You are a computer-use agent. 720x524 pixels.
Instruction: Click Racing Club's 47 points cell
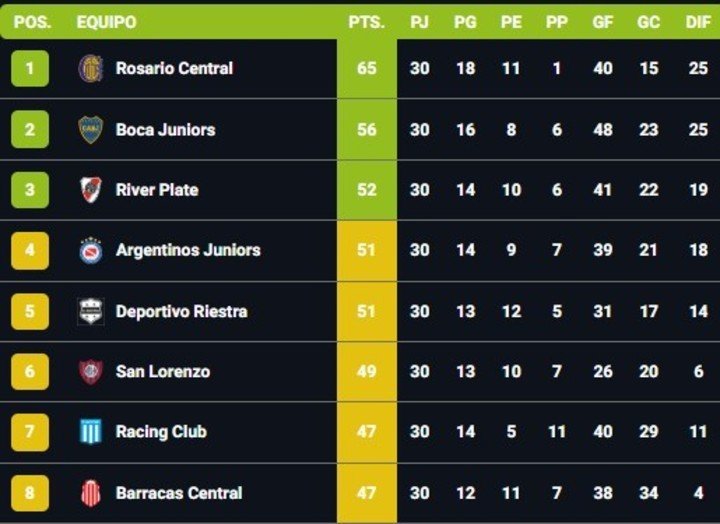point(367,432)
